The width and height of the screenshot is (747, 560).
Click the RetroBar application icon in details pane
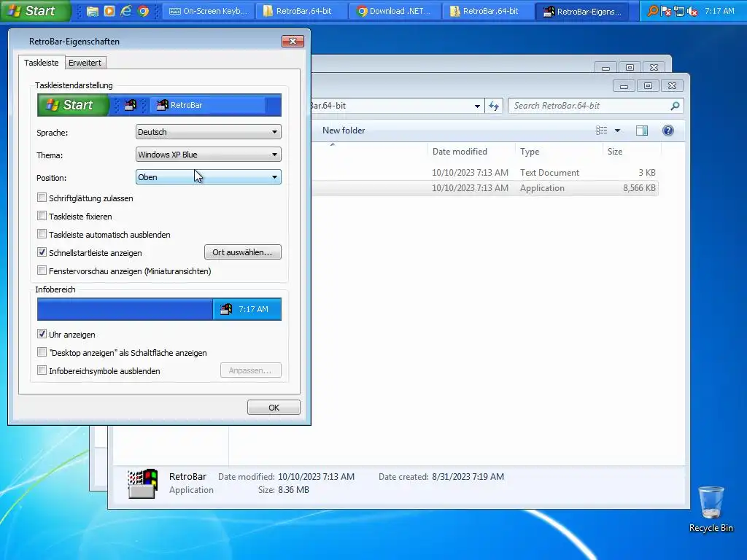tap(142, 483)
